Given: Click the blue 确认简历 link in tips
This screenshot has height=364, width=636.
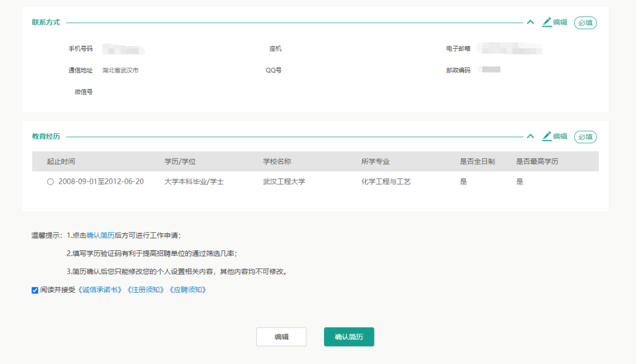Looking at the screenshot, I should (100, 236).
